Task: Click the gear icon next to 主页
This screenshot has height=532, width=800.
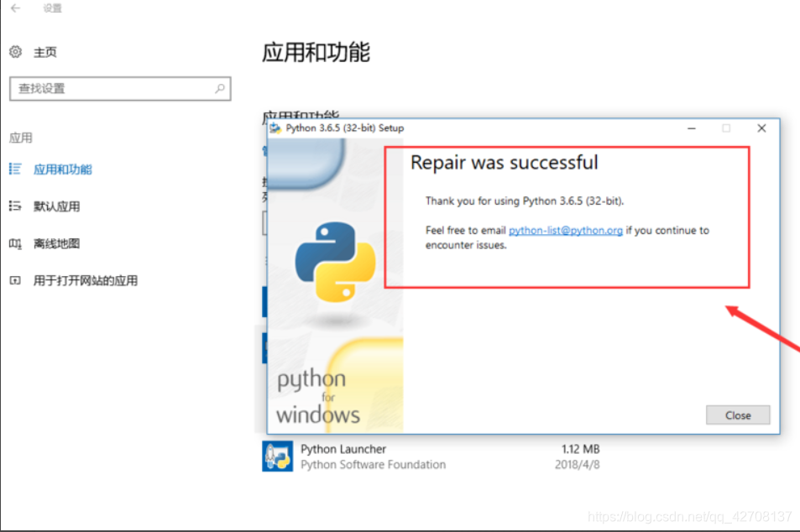Action: (14, 51)
